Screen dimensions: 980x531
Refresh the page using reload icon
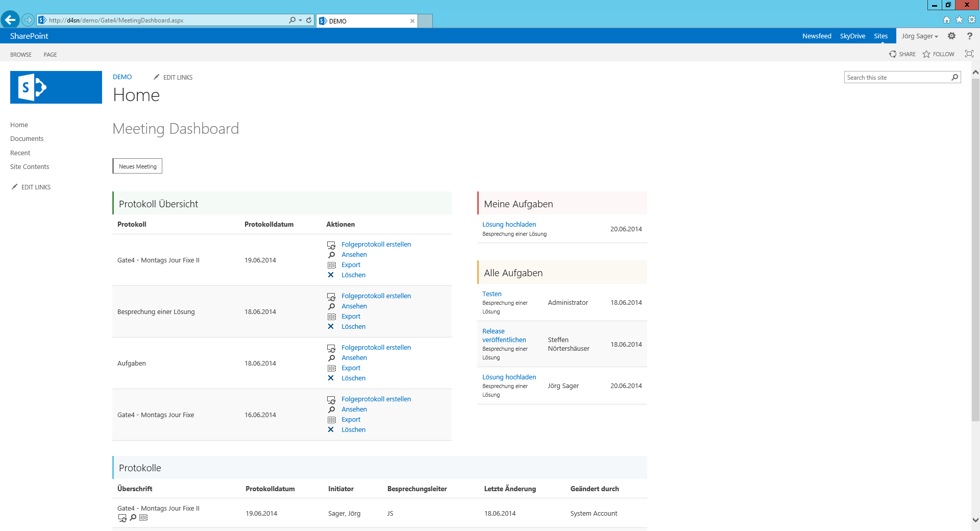point(309,20)
